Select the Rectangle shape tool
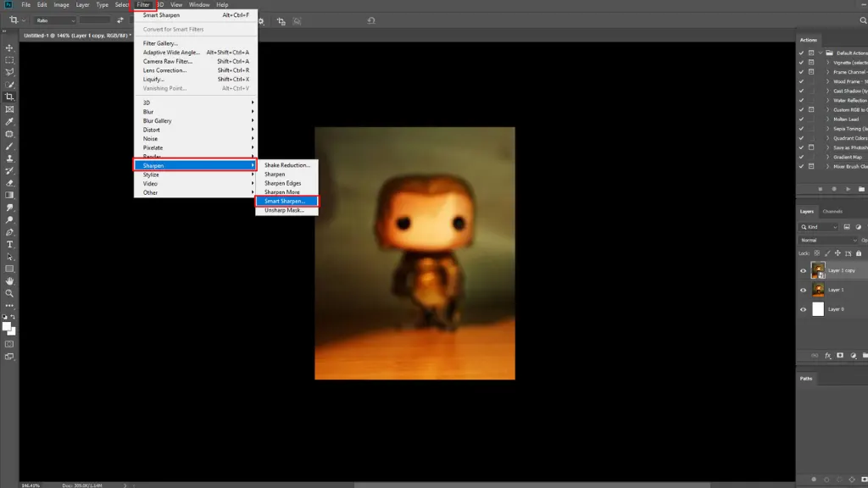868x488 pixels. (9, 269)
